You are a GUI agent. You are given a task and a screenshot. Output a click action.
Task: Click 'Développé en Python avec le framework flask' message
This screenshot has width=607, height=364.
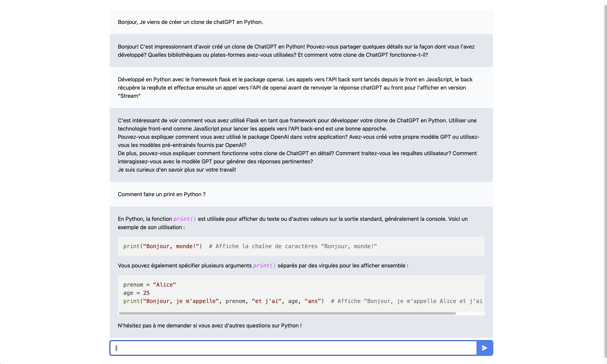[x=295, y=87]
